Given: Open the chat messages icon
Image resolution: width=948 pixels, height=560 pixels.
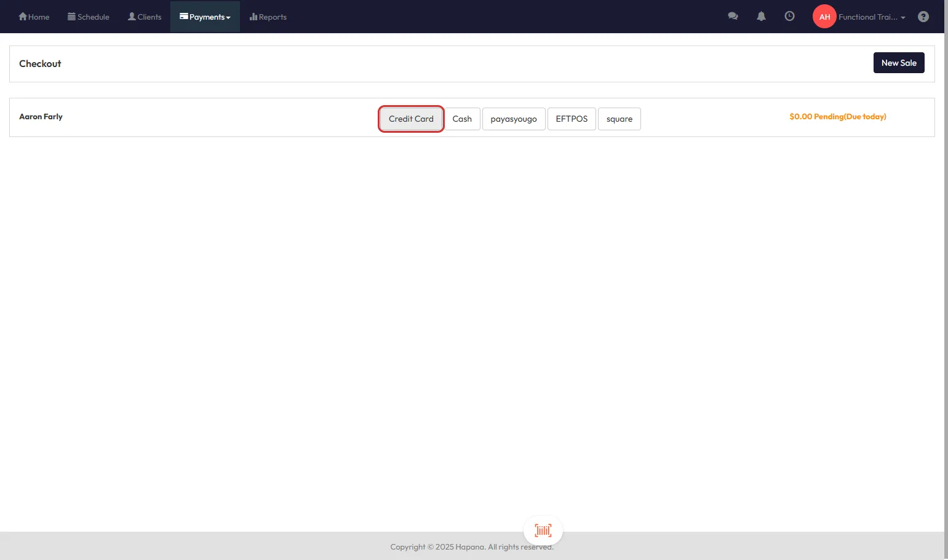Looking at the screenshot, I should point(733,17).
